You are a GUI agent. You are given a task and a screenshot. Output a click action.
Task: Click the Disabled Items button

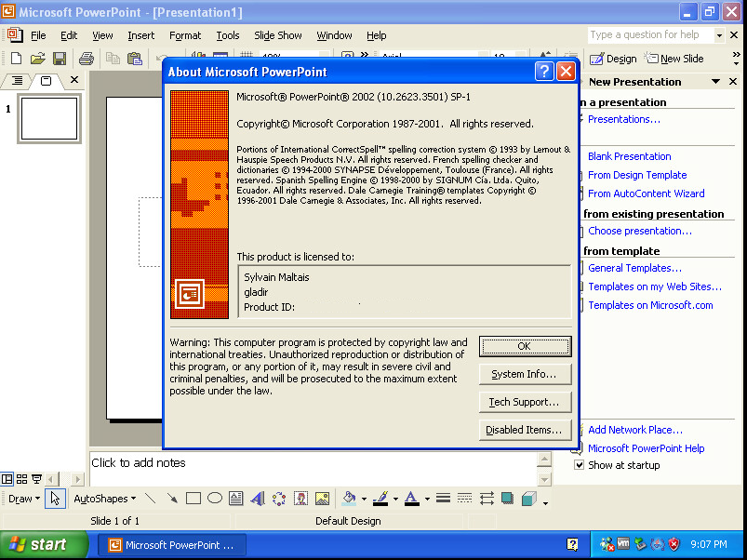(x=525, y=430)
